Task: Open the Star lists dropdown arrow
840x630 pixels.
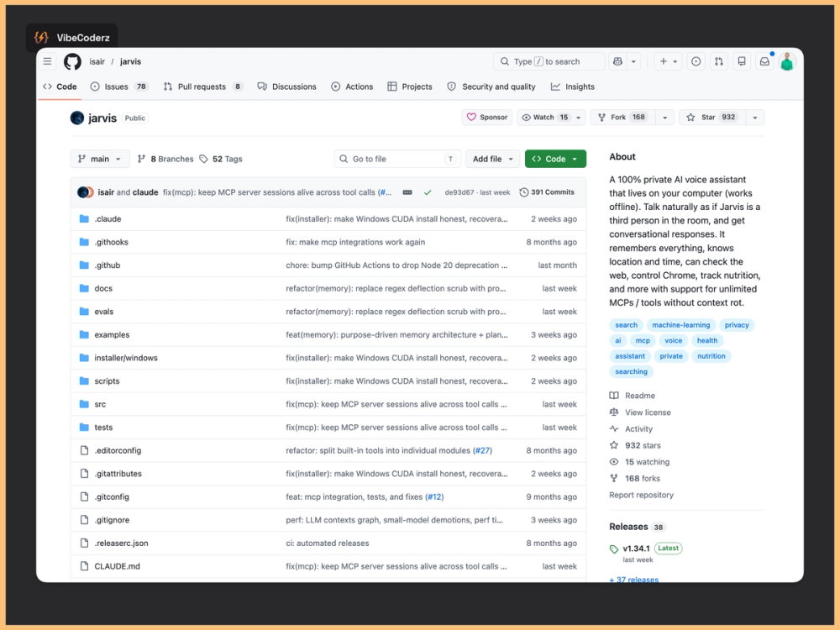Action: (x=755, y=118)
